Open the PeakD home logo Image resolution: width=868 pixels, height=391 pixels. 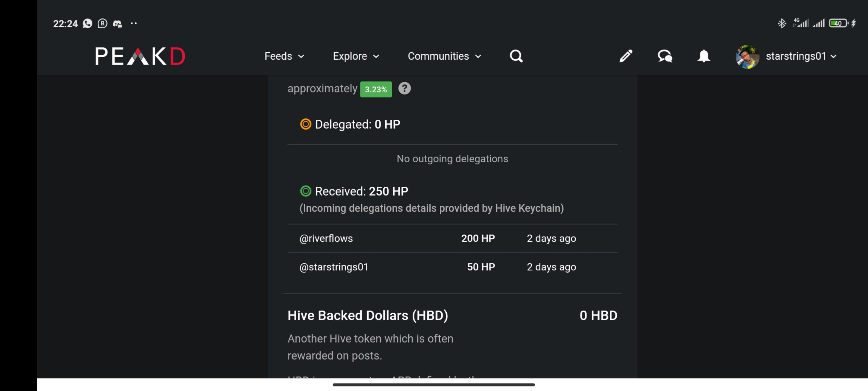coord(140,56)
